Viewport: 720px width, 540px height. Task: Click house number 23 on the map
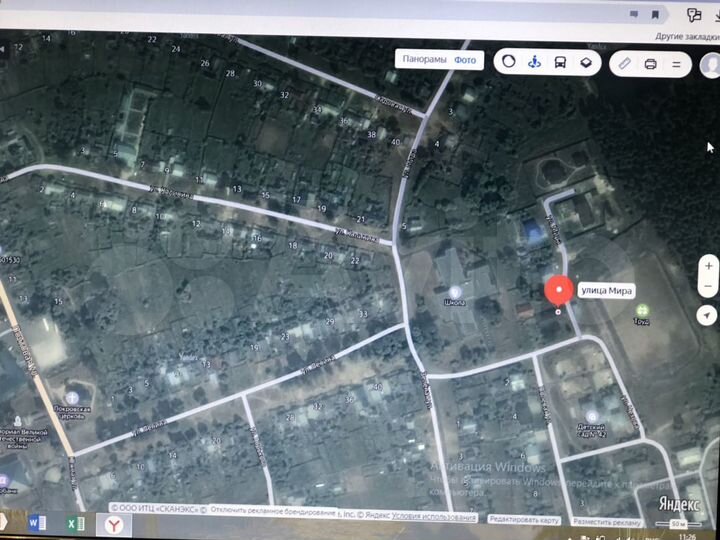tap(285, 337)
